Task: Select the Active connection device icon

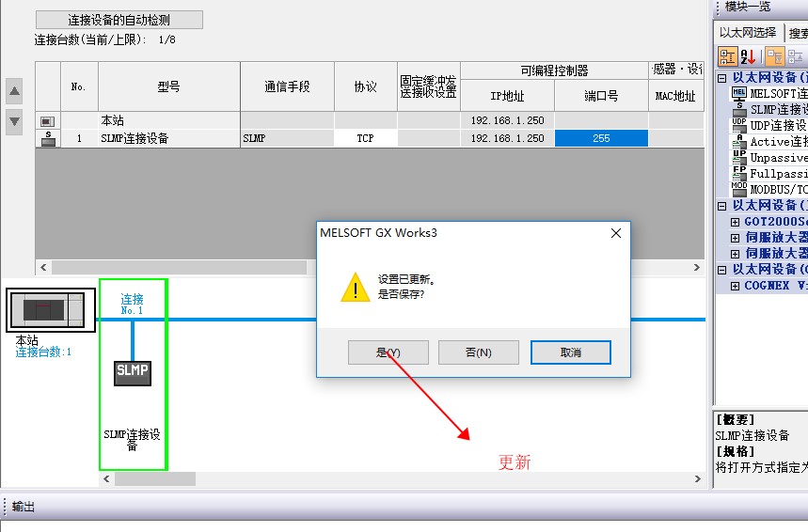Action: tap(739, 141)
